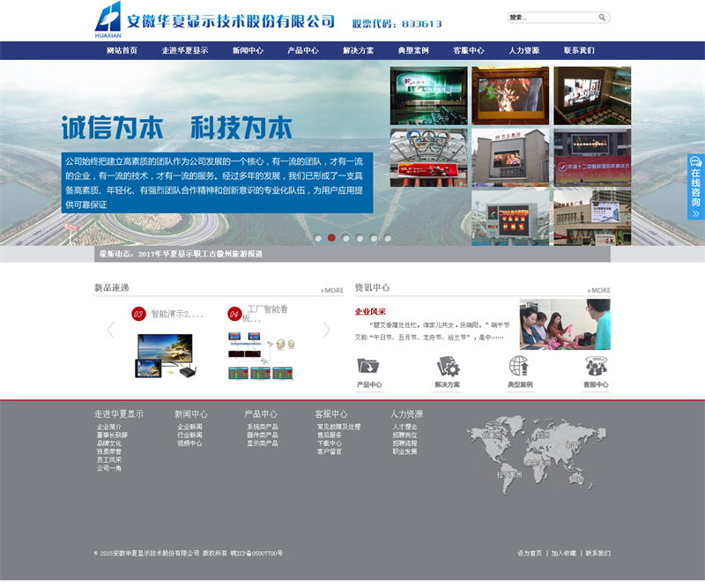This screenshot has width=705, height=588.
Task: Open 网站首页 in the navigation bar
Action: point(122,50)
